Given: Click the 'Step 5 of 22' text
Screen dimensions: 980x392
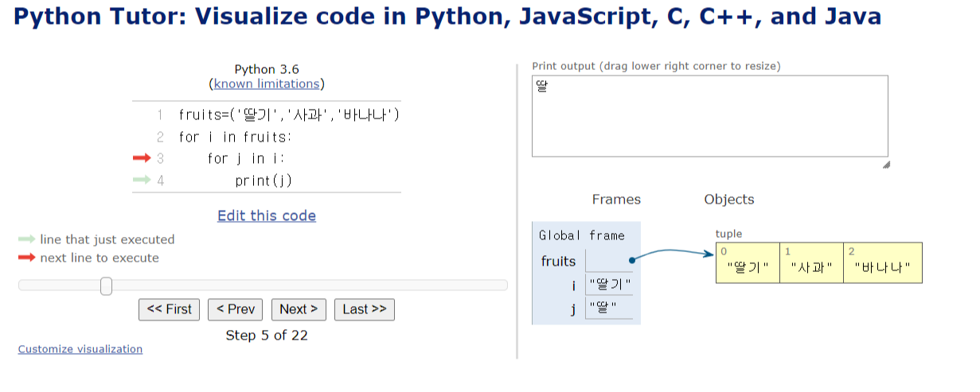Looking at the screenshot, I should [267, 336].
